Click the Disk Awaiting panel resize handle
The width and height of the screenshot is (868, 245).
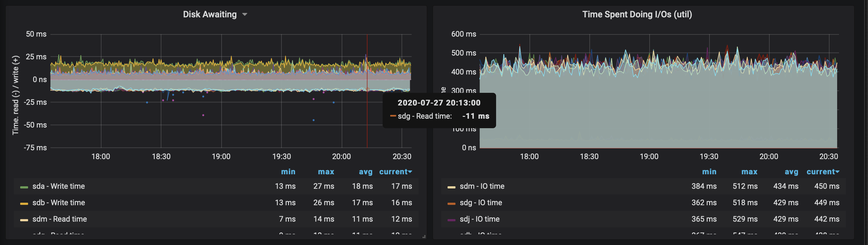click(424, 236)
